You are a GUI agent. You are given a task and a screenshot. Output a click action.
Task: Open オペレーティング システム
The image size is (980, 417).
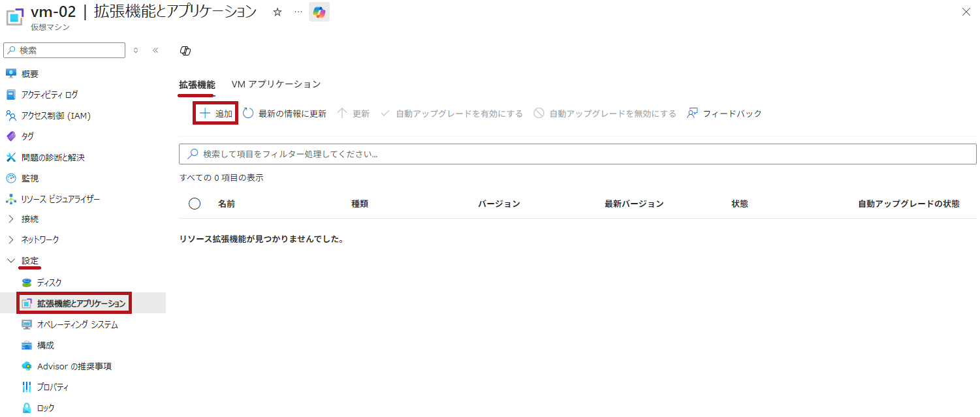(78, 324)
